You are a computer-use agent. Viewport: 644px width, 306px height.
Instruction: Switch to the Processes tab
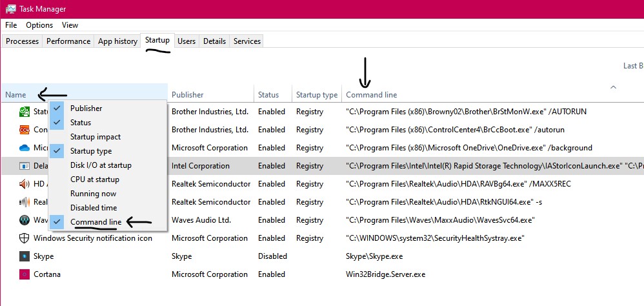22,41
